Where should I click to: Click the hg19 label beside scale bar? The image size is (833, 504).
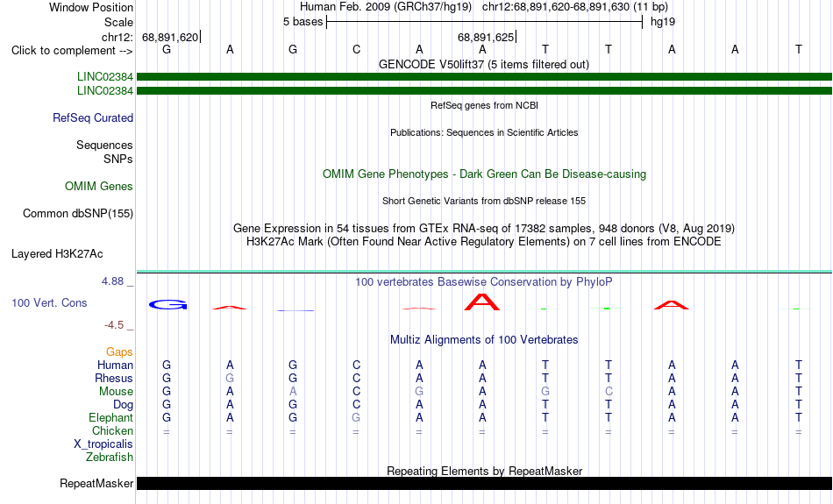click(663, 22)
